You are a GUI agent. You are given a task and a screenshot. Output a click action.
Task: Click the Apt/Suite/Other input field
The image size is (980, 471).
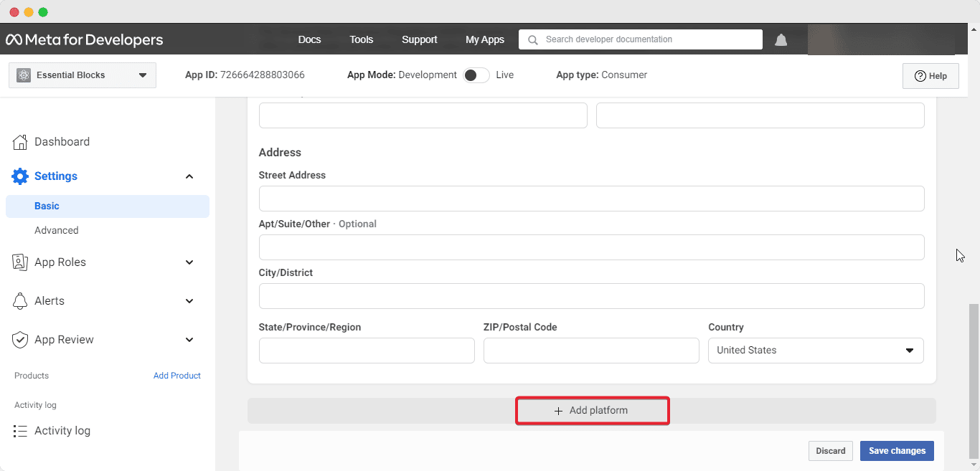click(x=591, y=247)
